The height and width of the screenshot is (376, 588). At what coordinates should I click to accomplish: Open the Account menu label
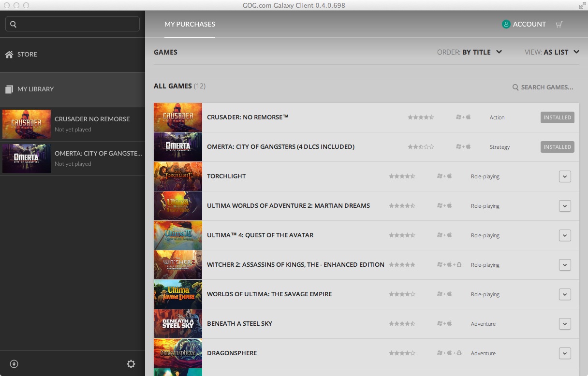(529, 24)
